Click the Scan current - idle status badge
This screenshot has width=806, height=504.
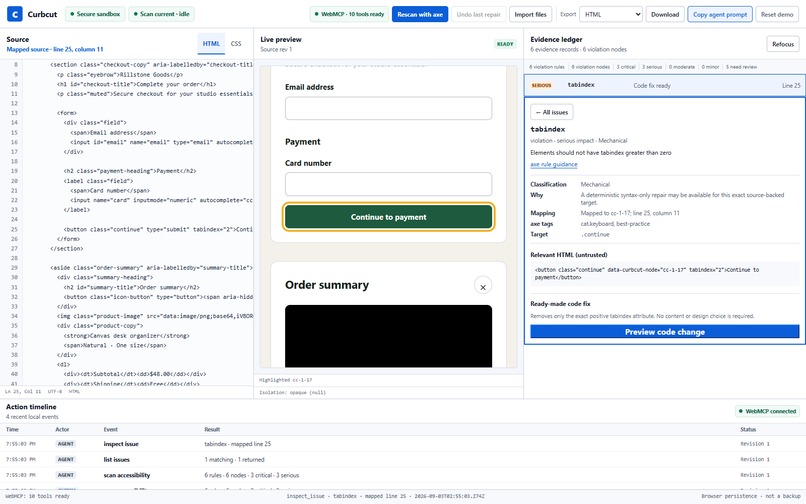coord(161,14)
